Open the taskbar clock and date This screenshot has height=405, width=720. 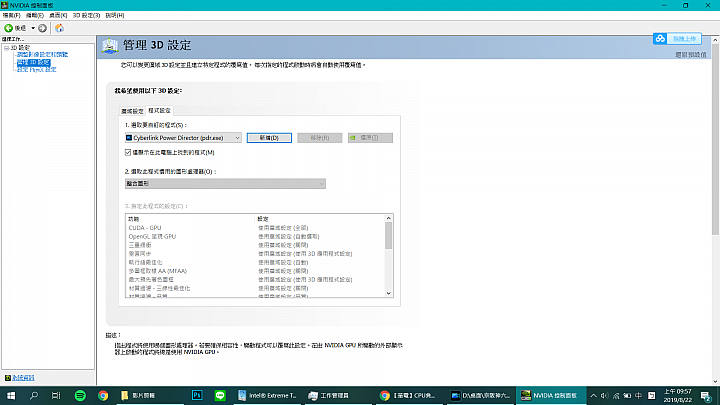[x=677, y=395]
